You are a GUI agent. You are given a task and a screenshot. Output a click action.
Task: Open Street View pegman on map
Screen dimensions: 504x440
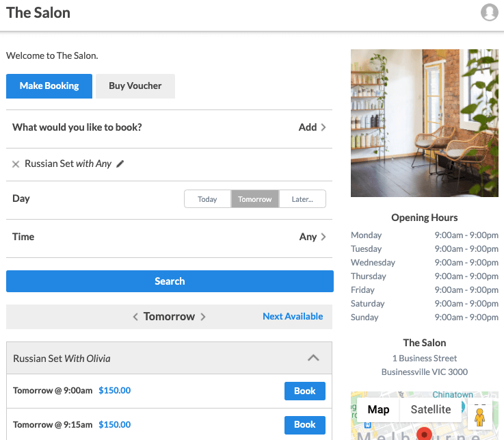[479, 417]
